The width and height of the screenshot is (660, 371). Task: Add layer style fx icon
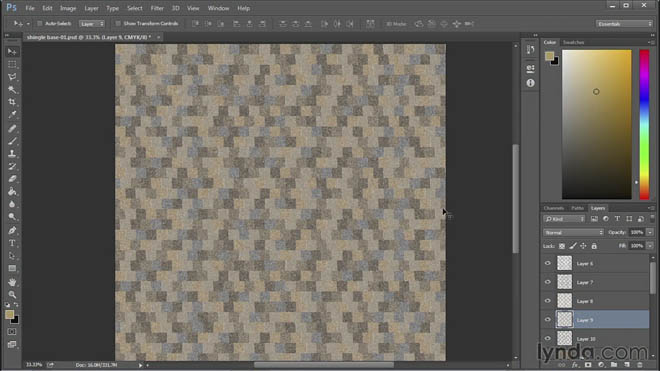(575, 365)
